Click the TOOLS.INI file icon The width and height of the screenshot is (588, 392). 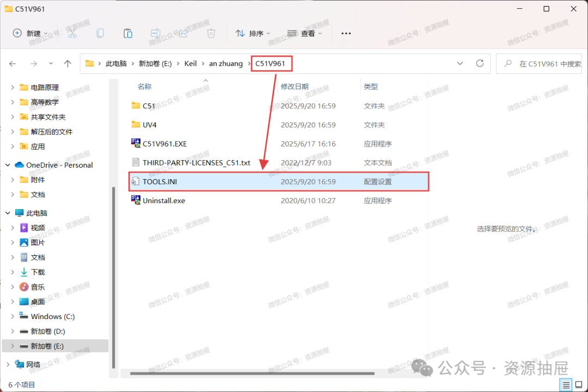(136, 181)
